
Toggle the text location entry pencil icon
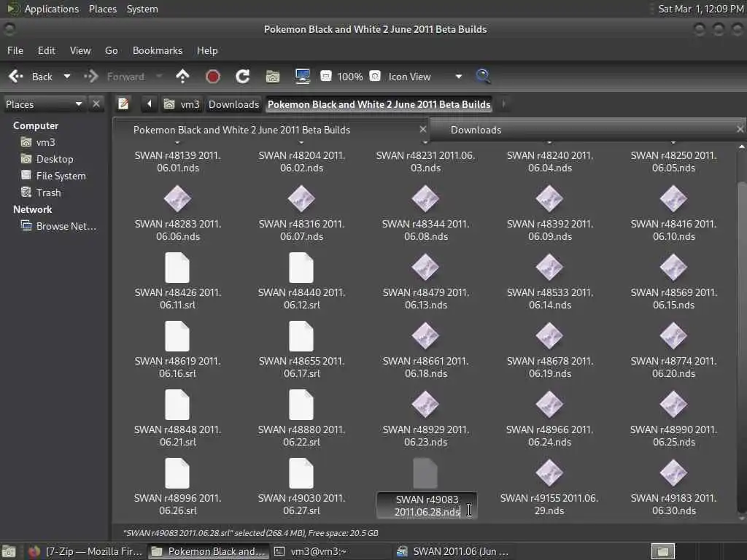(123, 104)
